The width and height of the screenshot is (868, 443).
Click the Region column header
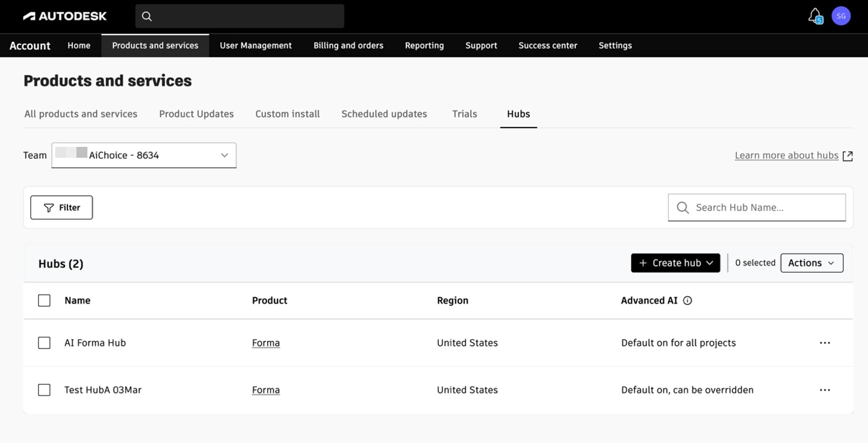(x=453, y=300)
